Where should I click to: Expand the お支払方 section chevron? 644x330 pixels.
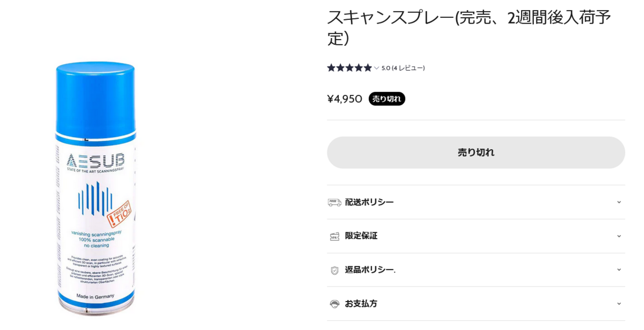619,304
